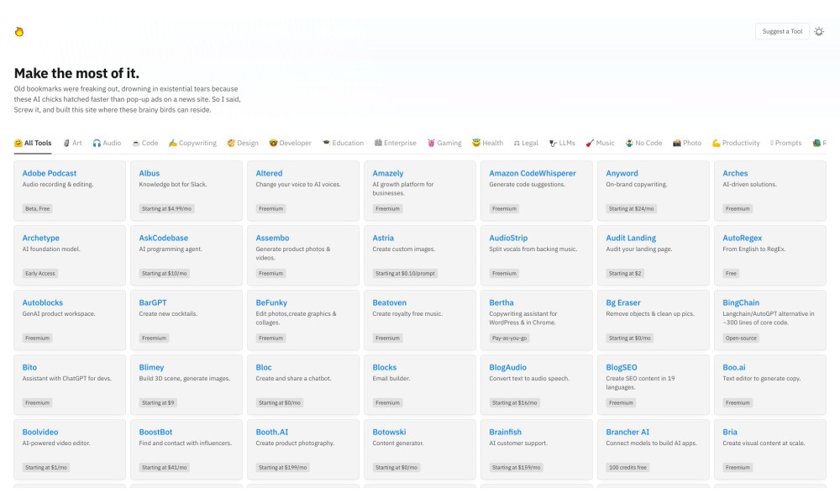This screenshot has height=504, width=840.
Task: Filter by the Code tab
Action: pyautogui.click(x=144, y=143)
